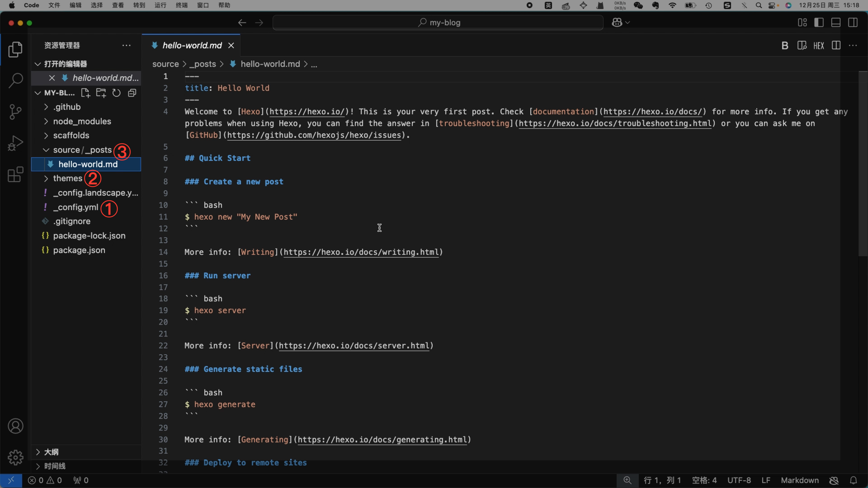868x488 pixels.
Task: Open the 文件 (File) menu
Action: tap(54, 5)
